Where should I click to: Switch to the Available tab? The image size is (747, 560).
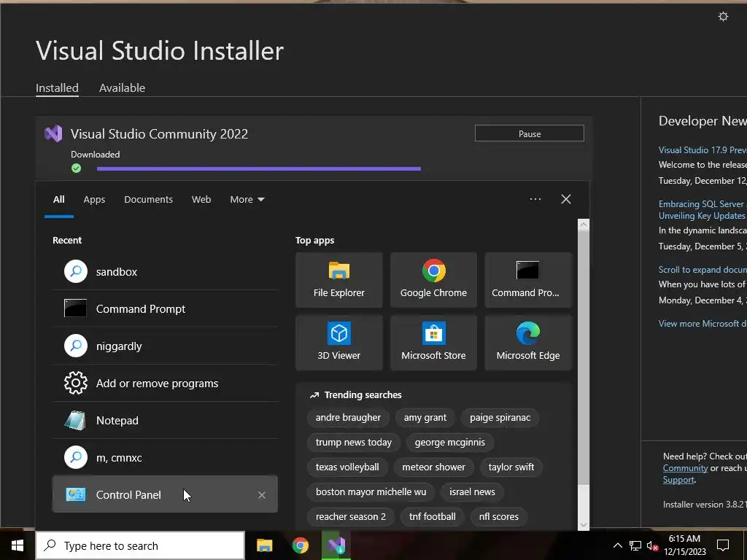tap(122, 87)
